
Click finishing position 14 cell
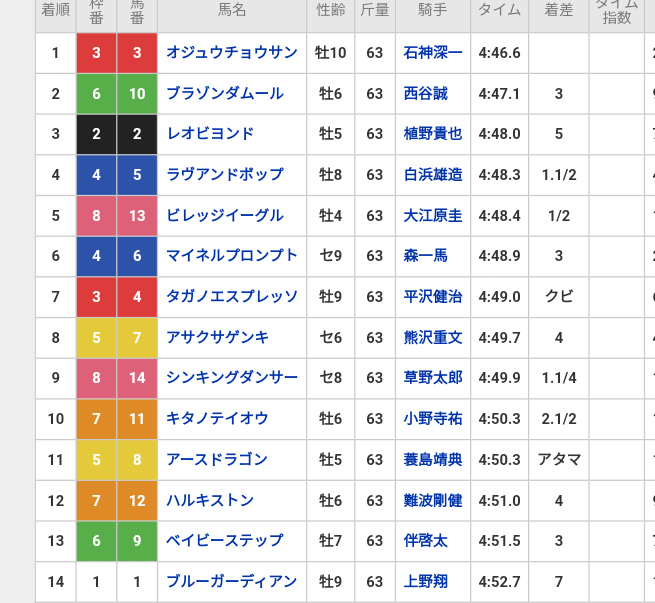coord(56,581)
